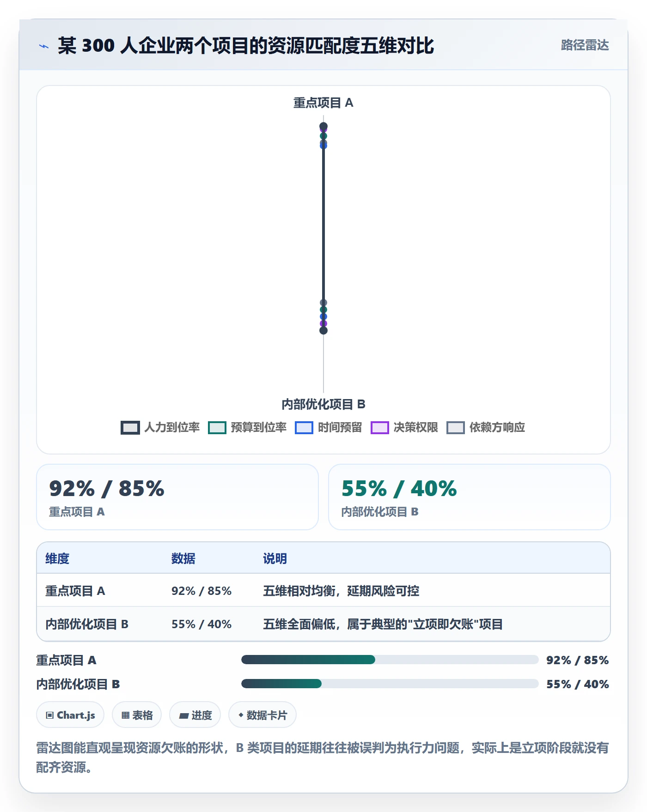Select the 重点项目 A table row name
647x812 pixels.
pos(75,591)
